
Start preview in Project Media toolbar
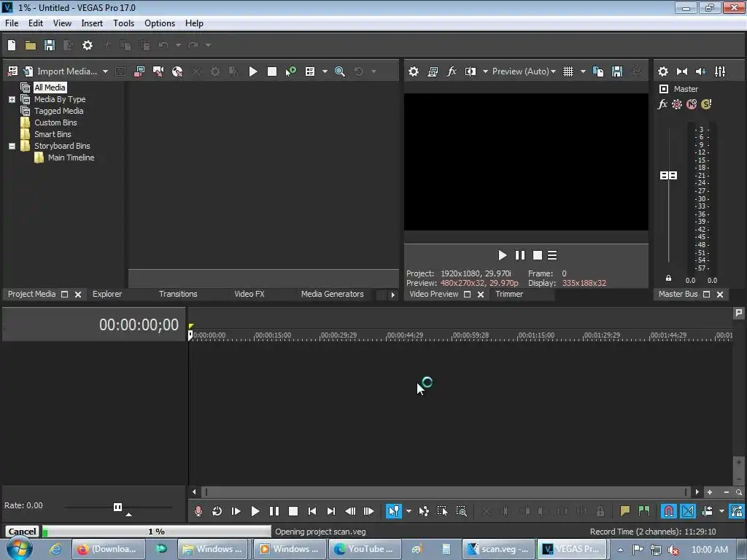click(253, 71)
